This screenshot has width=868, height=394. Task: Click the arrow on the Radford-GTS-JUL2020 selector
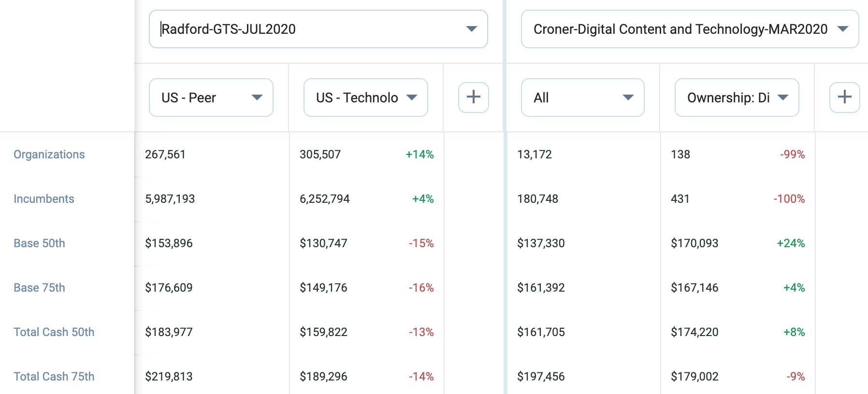471,29
